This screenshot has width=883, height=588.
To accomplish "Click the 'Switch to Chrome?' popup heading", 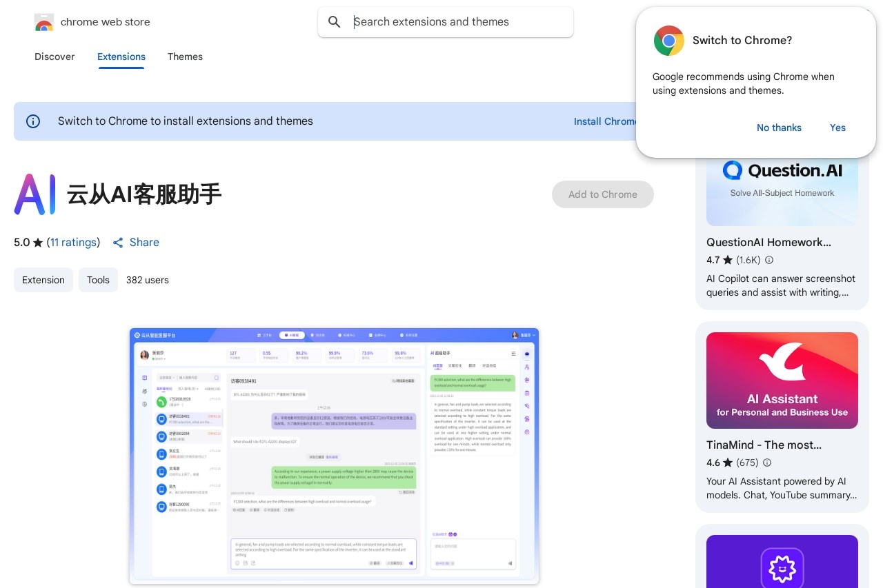I will 742,40.
